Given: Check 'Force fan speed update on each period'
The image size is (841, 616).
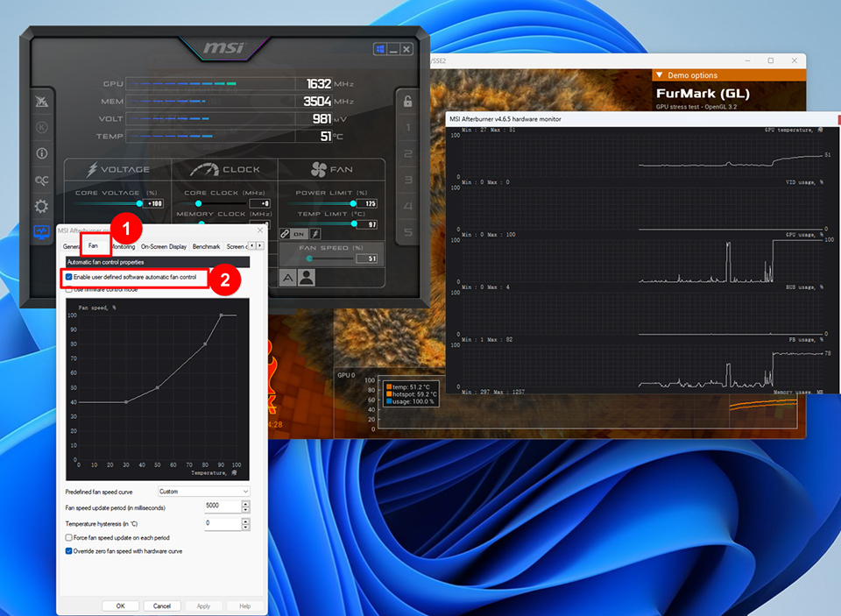Looking at the screenshot, I should 68,538.
